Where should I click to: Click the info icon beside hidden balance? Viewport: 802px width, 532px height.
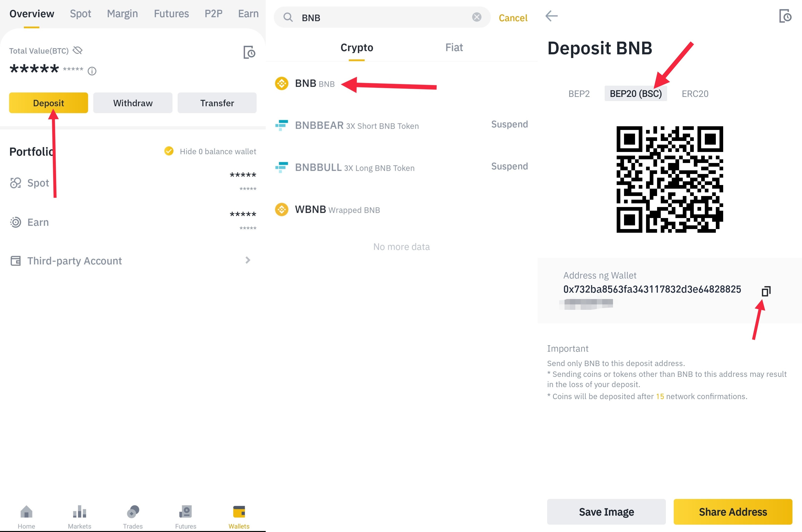tap(92, 71)
